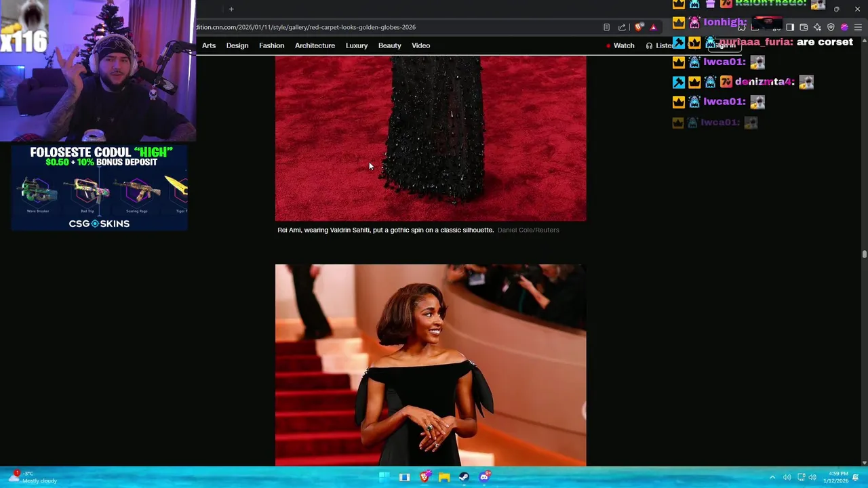This screenshot has width=868, height=488.
Task: Open the weather widget on taskbar
Action: 31,477
